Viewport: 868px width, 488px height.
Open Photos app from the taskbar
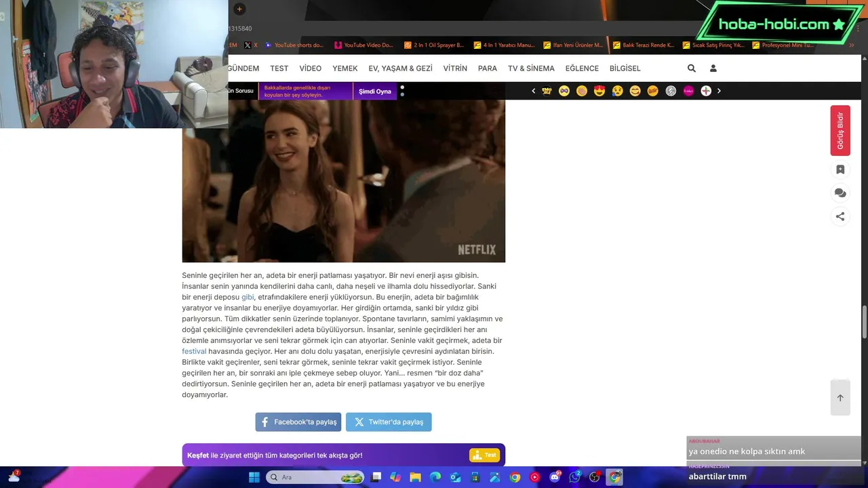point(495,477)
